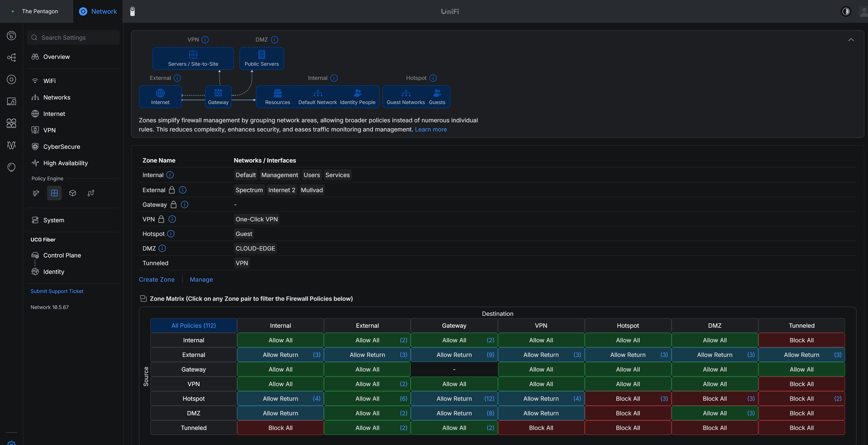Filter DMZ to Gateway Allow Return (8)
868x445 pixels.
(454, 413)
